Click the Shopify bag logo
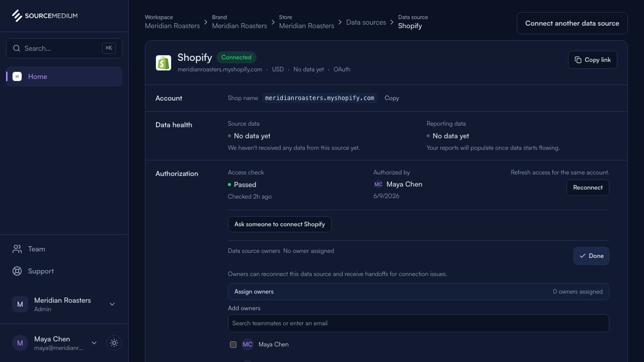The height and width of the screenshot is (362, 644). click(x=164, y=63)
